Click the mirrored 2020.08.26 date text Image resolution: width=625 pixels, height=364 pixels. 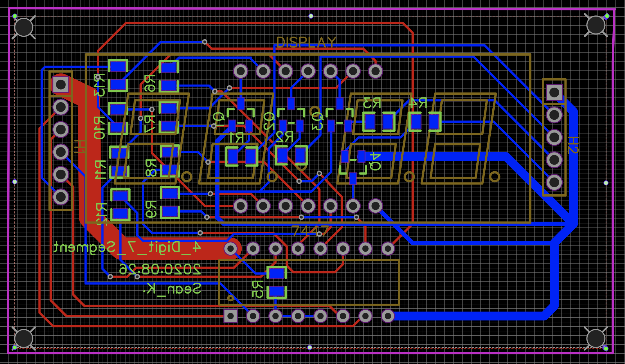[x=160, y=269]
